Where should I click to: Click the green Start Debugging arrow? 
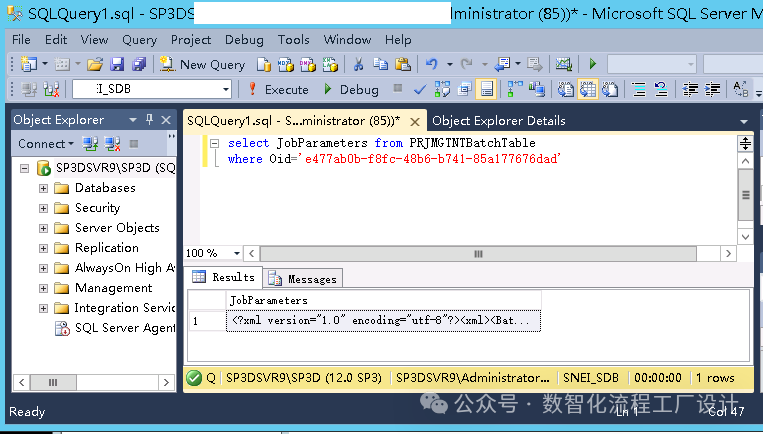coord(593,64)
